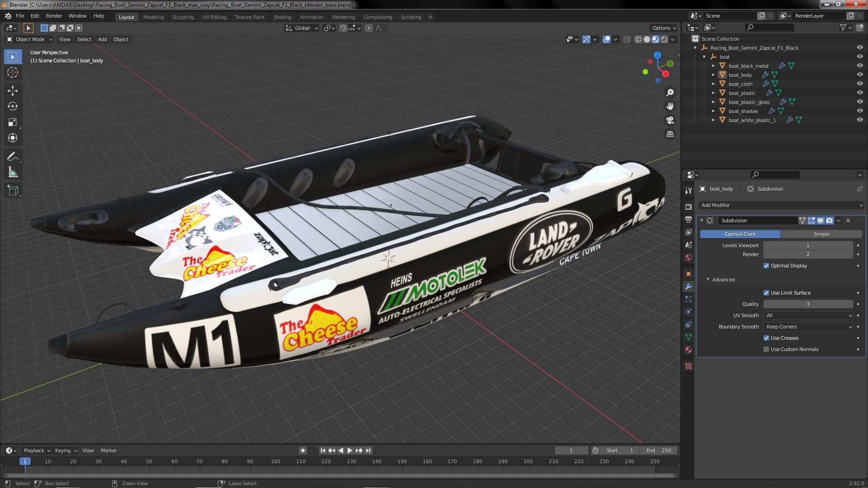The height and width of the screenshot is (488, 868).
Task: Adjust the Render levels value field
Action: [x=808, y=254]
